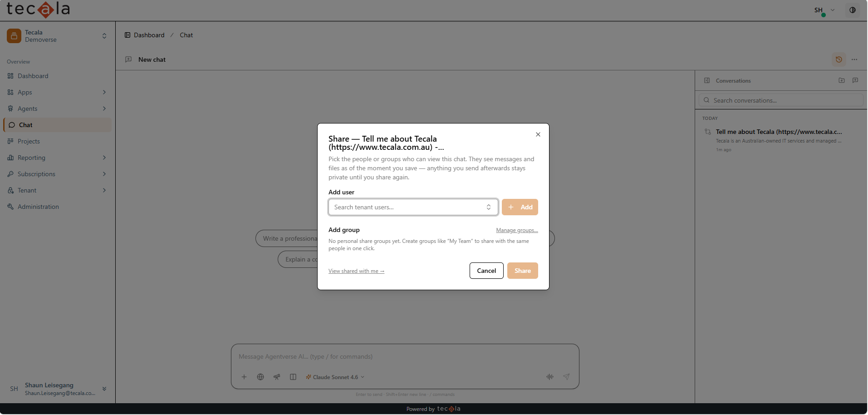Open Projects in the sidebar

coord(58,141)
